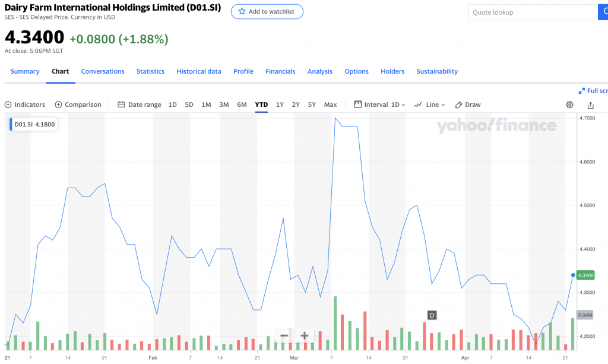Click the D01.SI blue series swatch

click(11, 125)
